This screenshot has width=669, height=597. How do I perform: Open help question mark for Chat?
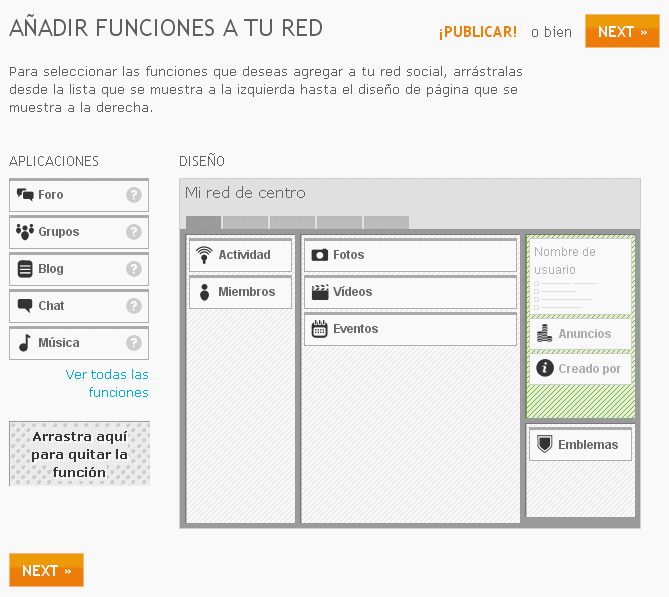pyautogui.click(x=134, y=306)
